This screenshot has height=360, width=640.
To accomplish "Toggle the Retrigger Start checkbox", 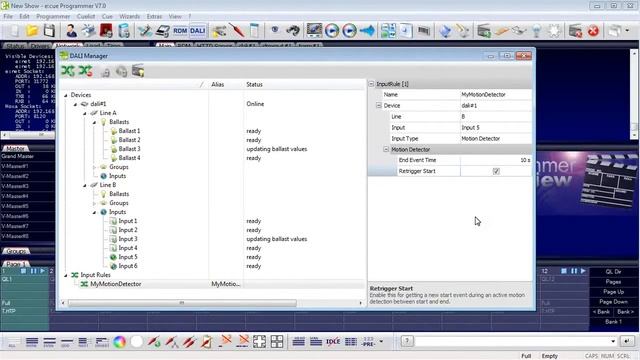I will [x=496, y=171].
